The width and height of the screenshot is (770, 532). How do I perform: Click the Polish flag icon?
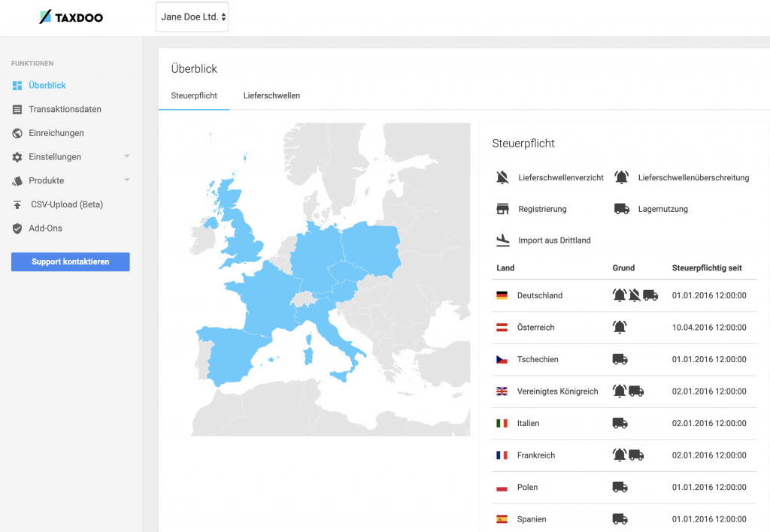502,488
